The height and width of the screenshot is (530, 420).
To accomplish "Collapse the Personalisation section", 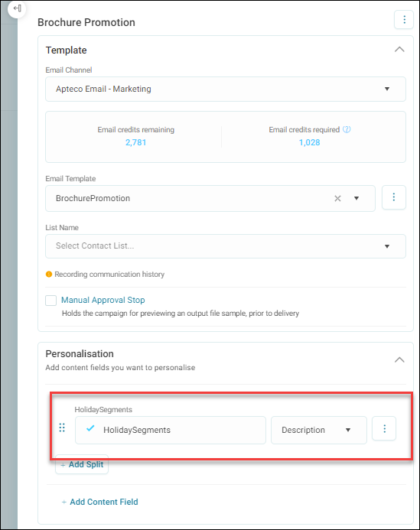I will [x=399, y=359].
